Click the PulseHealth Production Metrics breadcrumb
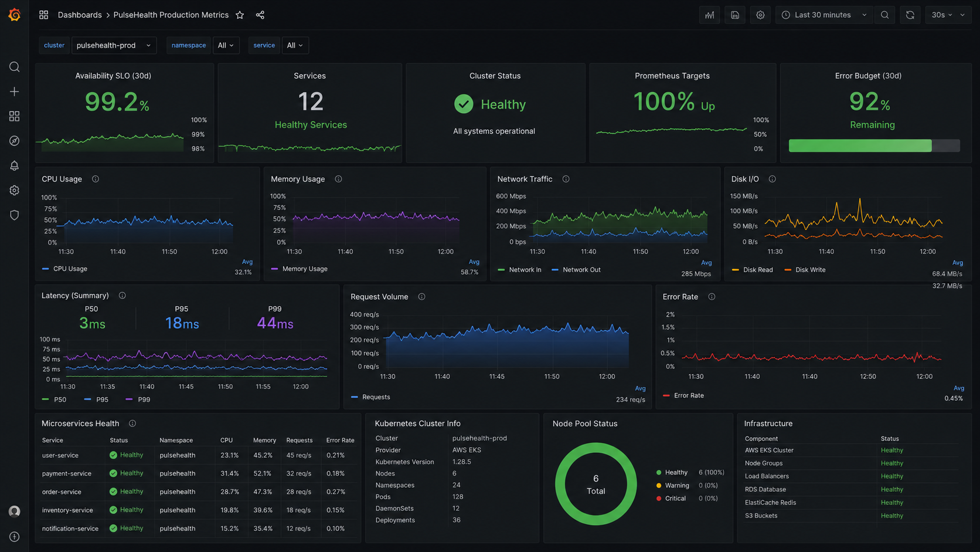Screen dimensions: 980x552 171,15
